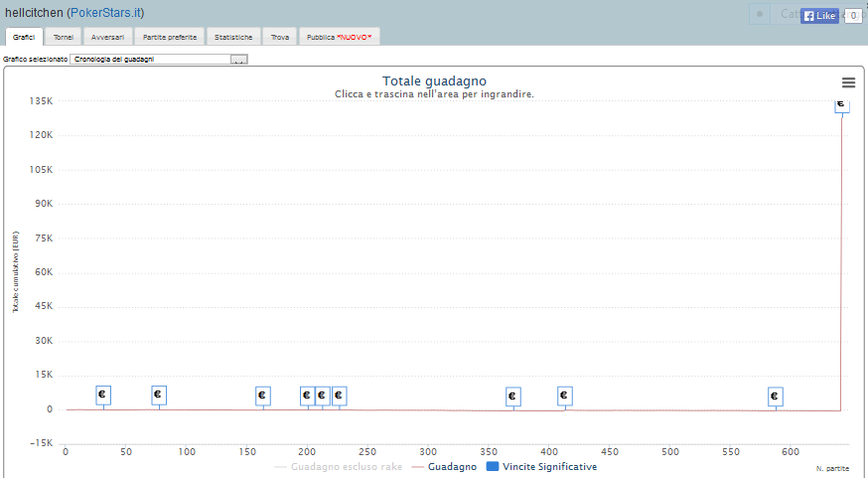The width and height of the screenshot is (868, 478).
Task: Click the euro marker near game 410
Action: pos(564,396)
